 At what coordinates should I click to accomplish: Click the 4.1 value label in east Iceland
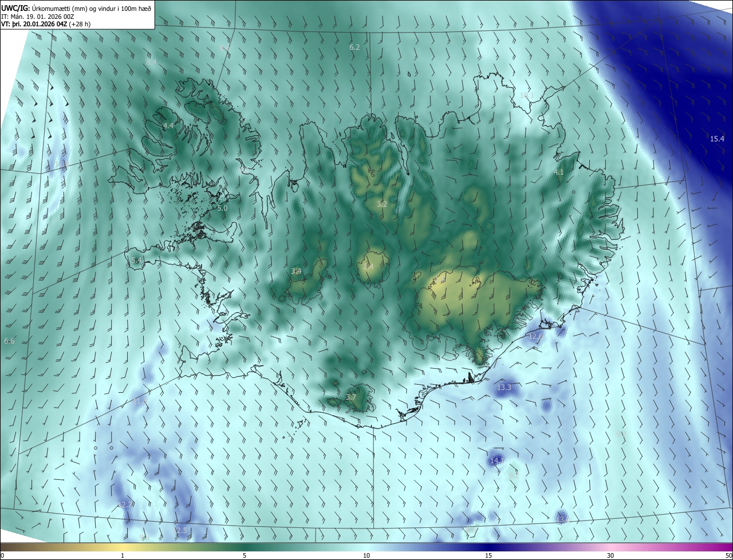[559, 172]
